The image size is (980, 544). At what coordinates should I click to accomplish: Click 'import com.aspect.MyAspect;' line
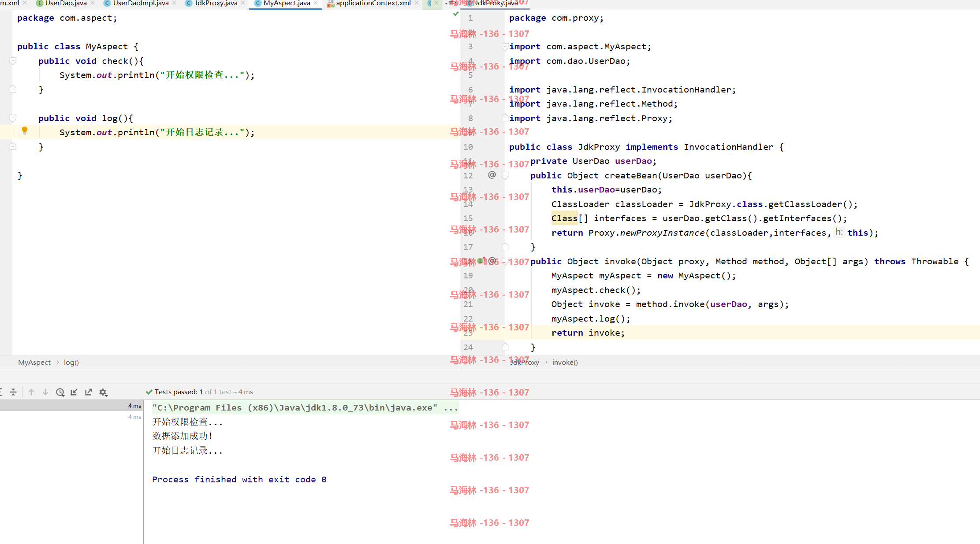580,47
